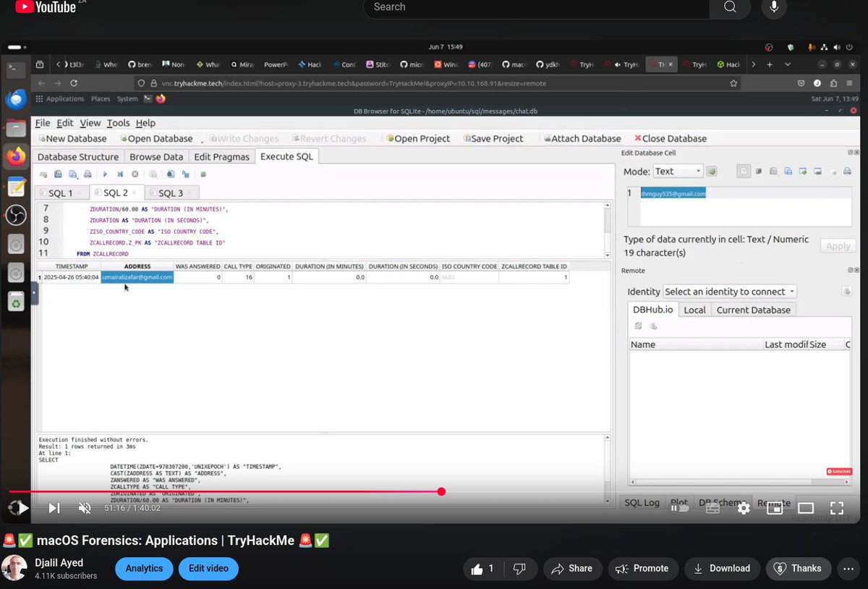Toggle autoplay switch in player
868x589 pixels.
click(x=679, y=508)
